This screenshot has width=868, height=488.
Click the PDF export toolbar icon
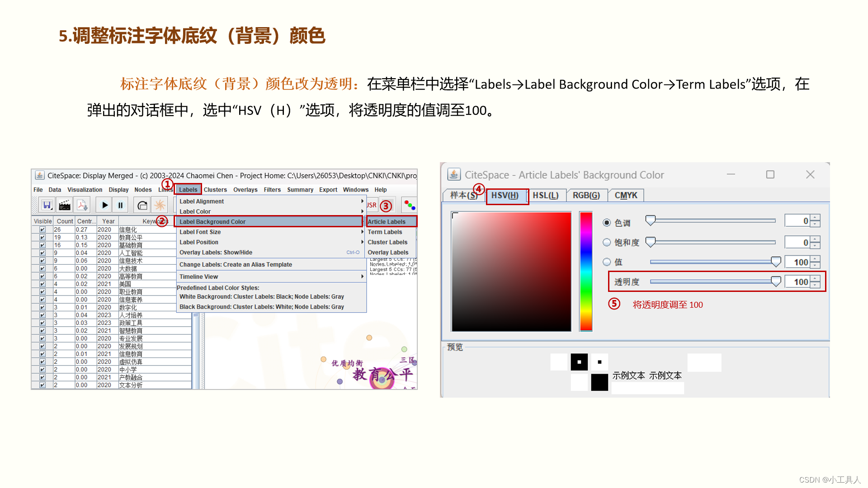pos(82,206)
